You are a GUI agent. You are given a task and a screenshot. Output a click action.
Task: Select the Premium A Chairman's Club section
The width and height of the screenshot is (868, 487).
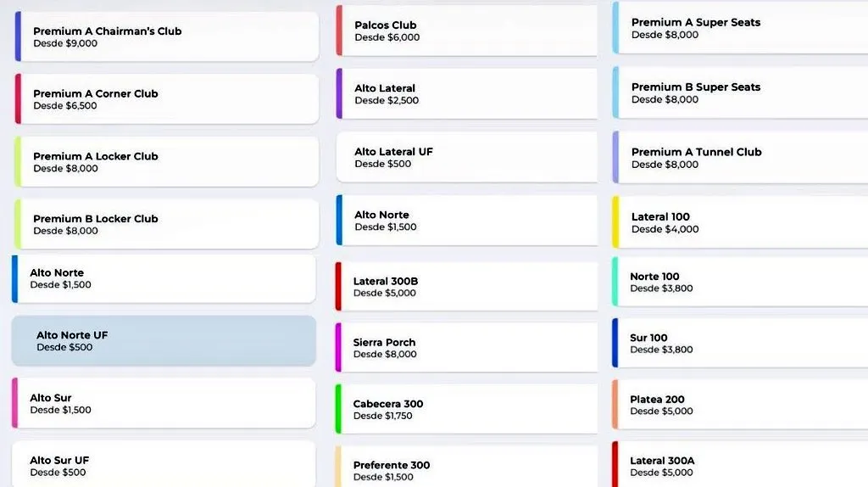pos(166,36)
